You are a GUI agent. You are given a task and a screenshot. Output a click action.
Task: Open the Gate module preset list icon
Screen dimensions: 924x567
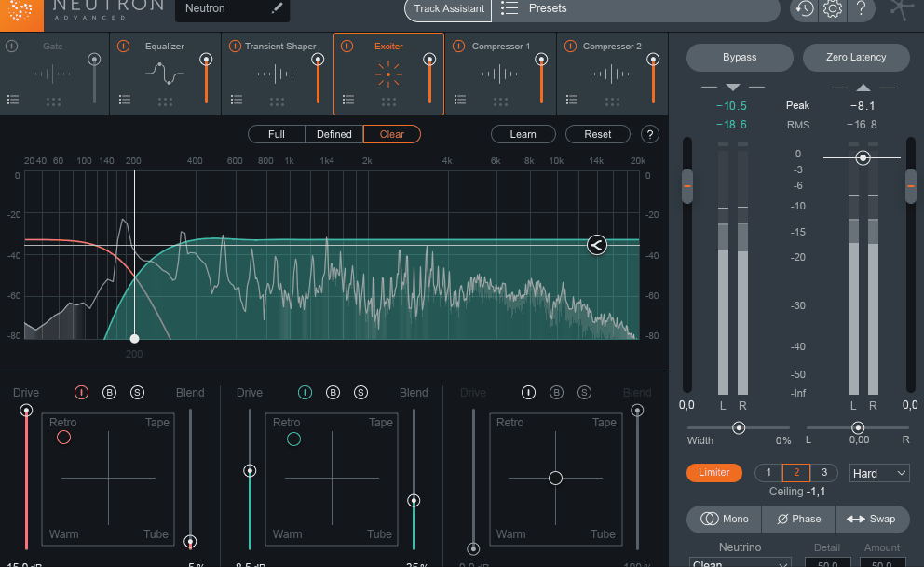[x=13, y=100]
